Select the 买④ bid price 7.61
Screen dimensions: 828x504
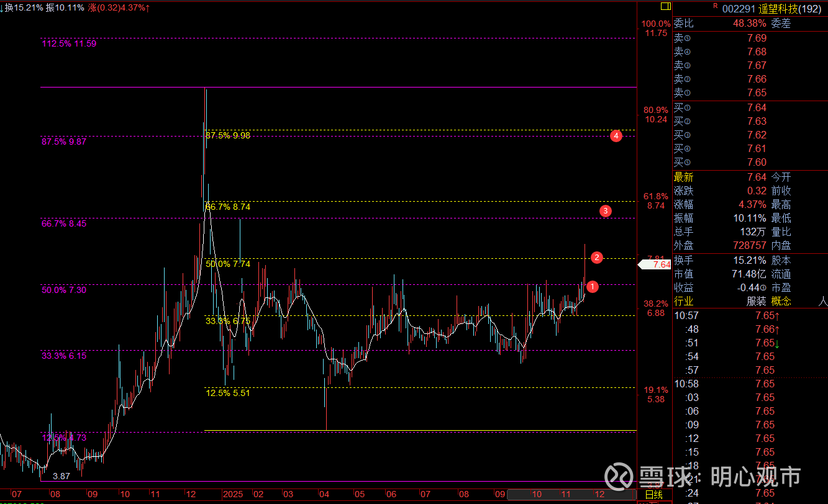[x=757, y=148]
